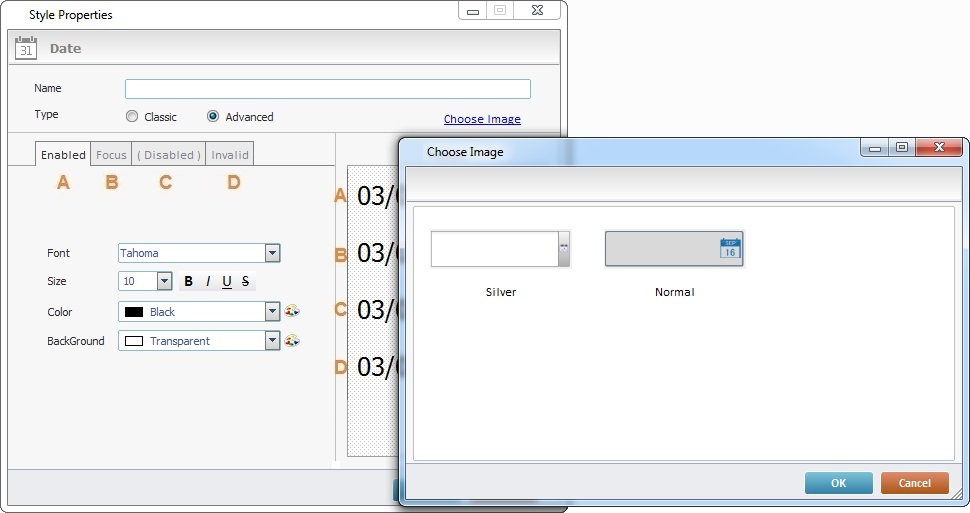Toggle Underline text formatting

[x=227, y=282]
